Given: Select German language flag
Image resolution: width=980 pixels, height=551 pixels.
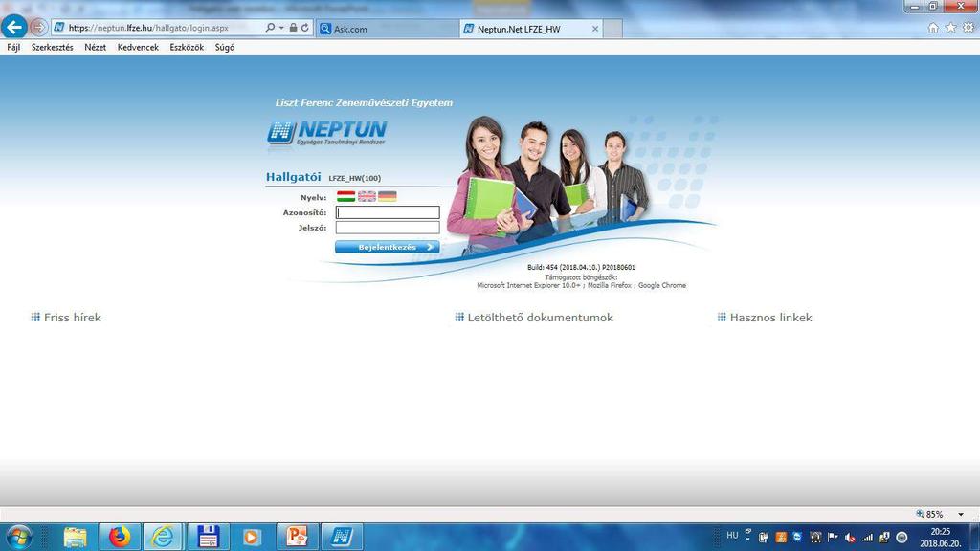Looking at the screenshot, I should [x=388, y=196].
